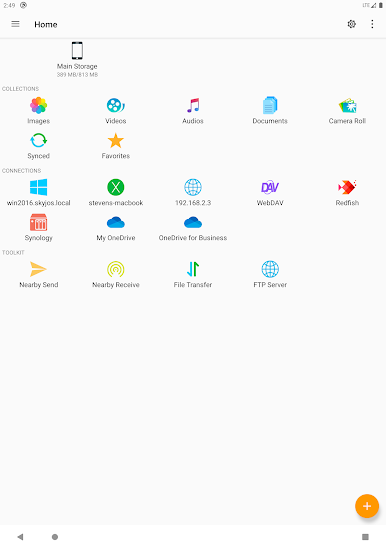This screenshot has height=549, width=386.
Task: Click the TOOLKIT section header
Action: [13, 252]
